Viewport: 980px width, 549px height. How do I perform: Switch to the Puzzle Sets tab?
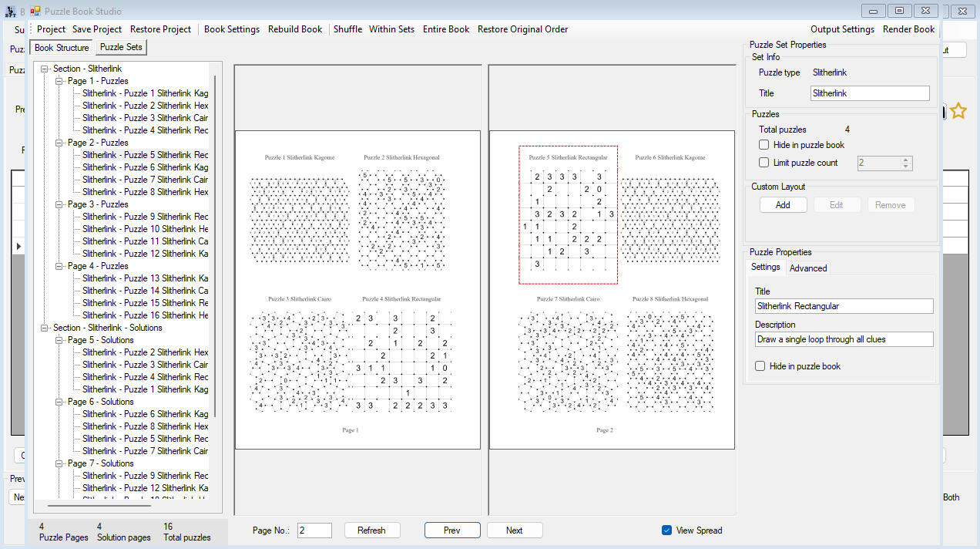(121, 47)
